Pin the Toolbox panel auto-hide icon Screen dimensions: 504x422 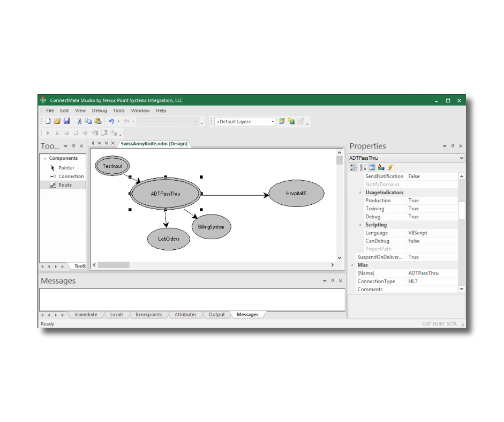[73, 146]
